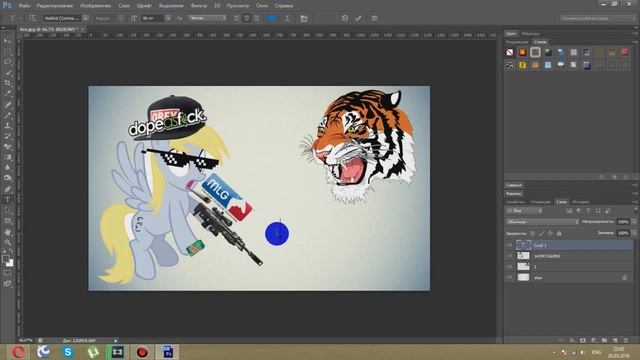Align text left in options bar

237,18
